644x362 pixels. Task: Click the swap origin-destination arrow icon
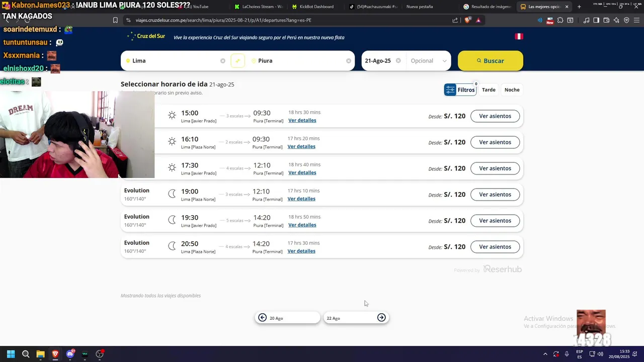click(x=237, y=61)
